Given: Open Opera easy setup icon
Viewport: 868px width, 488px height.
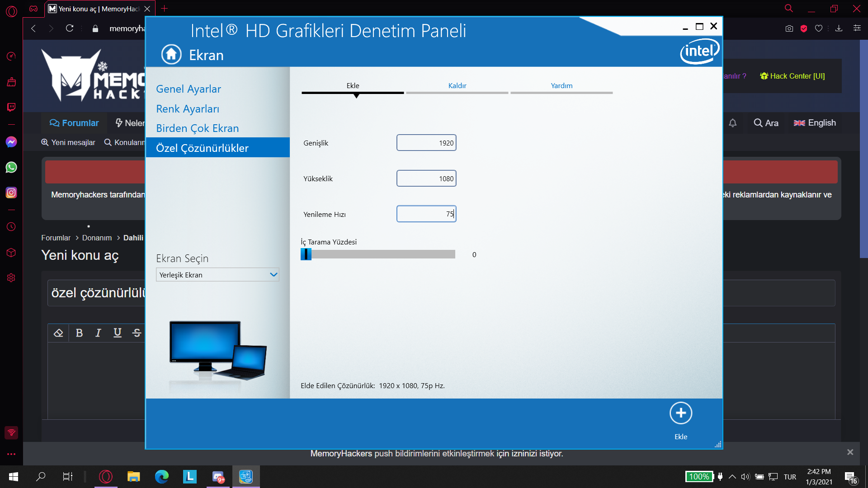Looking at the screenshot, I should pos(857,28).
